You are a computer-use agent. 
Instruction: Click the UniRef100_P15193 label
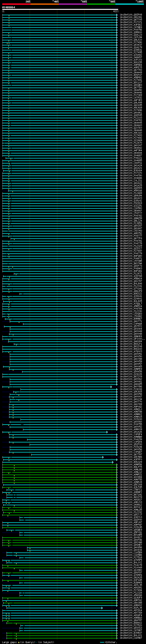tap(131, 419)
